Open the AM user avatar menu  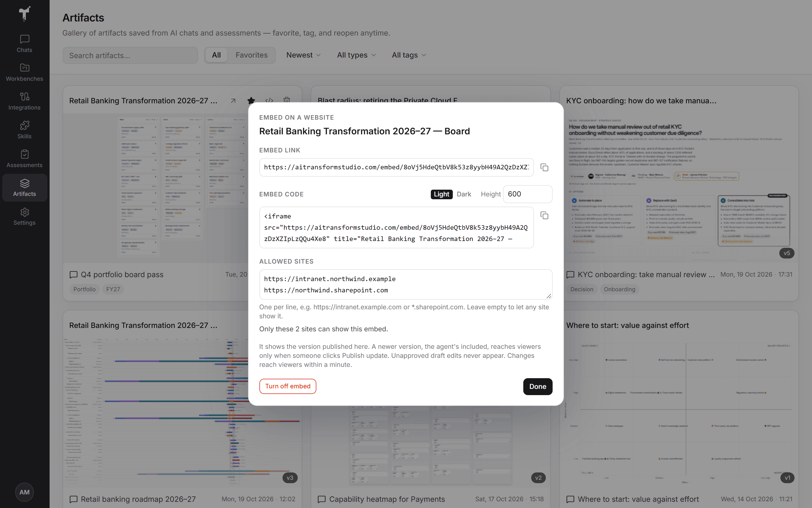pos(25,492)
